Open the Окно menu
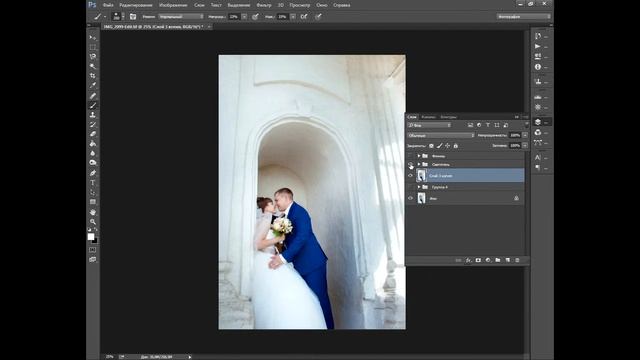 point(322,5)
